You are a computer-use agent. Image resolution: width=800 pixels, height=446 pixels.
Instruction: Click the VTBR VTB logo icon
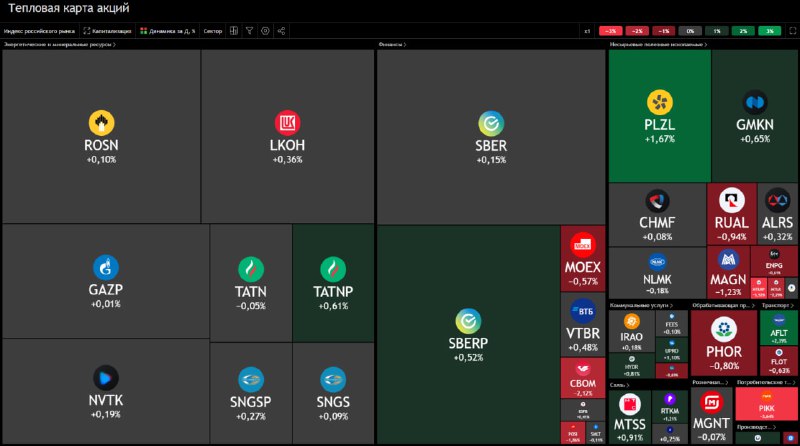click(x=583, y=311)
